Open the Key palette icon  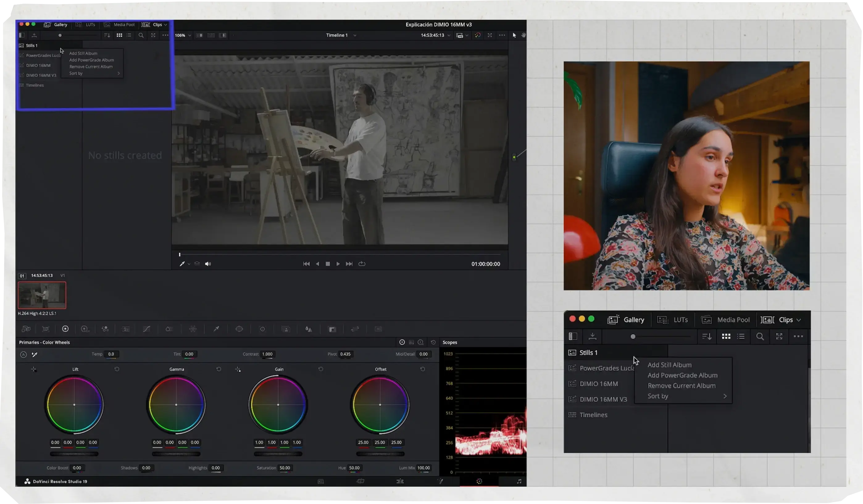point(332,329)
